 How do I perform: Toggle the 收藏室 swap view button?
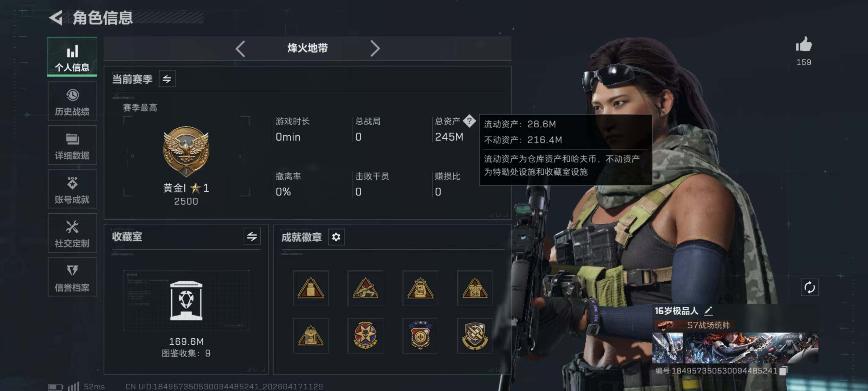252,236
